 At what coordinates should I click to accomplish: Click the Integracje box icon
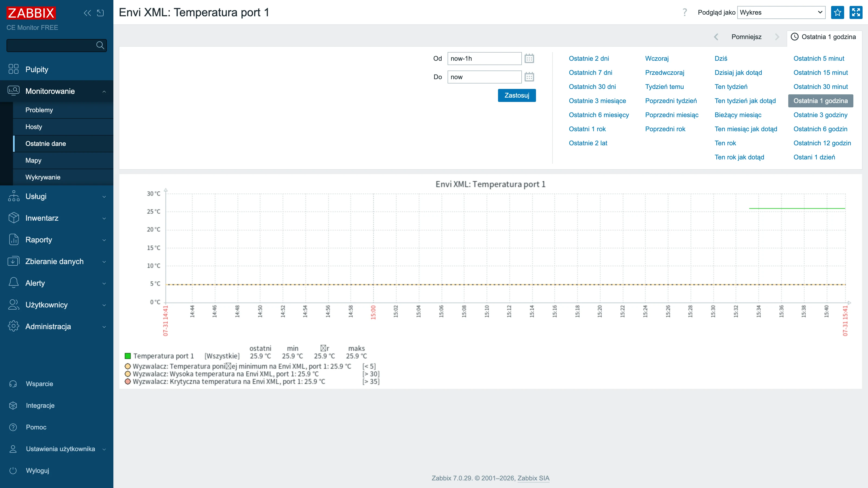13,406
